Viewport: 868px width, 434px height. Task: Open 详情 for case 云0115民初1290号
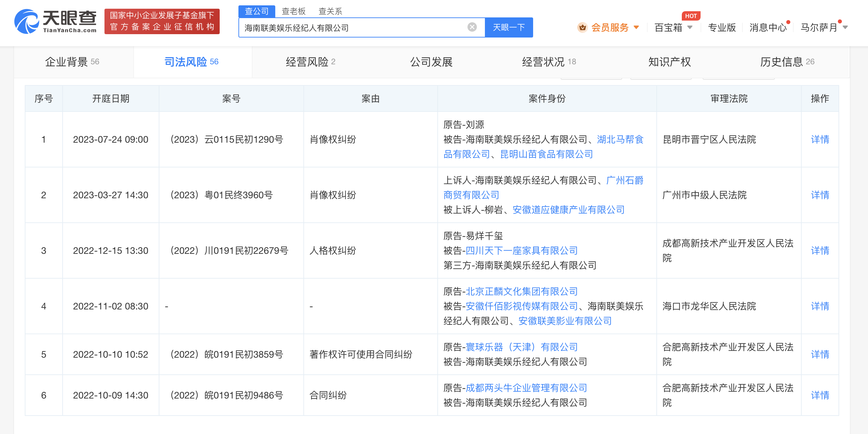[x=820, y=140]
